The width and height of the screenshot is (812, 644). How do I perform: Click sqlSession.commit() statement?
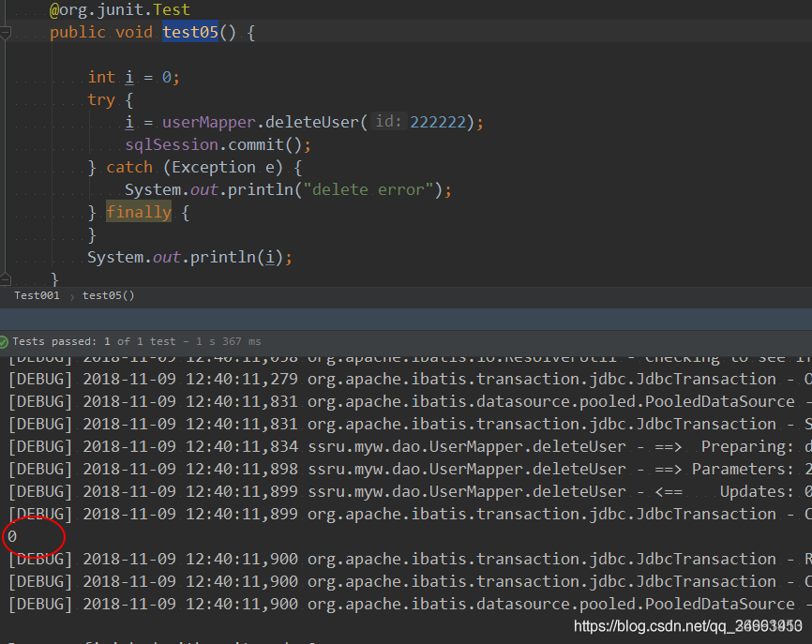218,144
